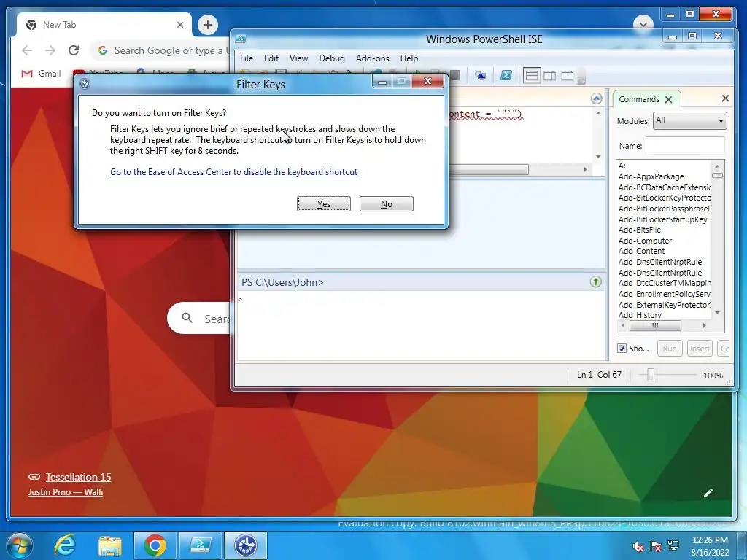Screen dimensions: 747x560
Task: Close the Commands add-on side panel
Action: coord(725,98)
